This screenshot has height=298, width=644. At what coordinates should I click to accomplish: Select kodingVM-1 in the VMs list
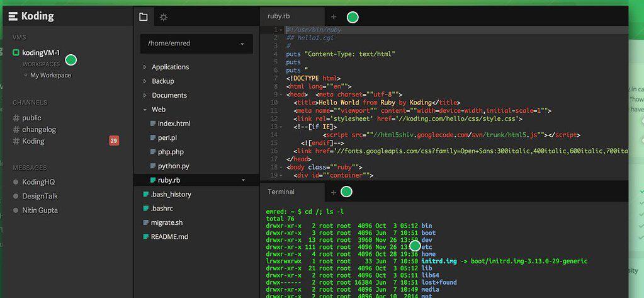tap(41, 53)
